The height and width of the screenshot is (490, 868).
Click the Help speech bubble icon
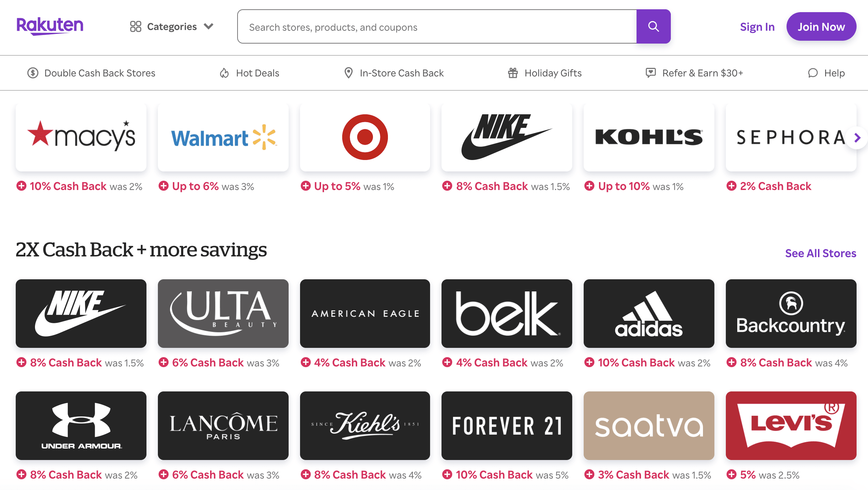(813, 73)
